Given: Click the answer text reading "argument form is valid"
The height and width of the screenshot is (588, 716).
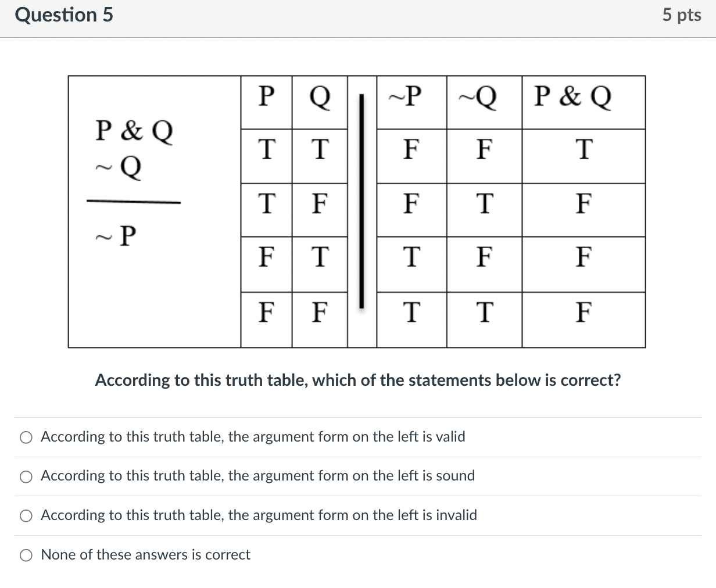Looking at the screenshot, I should point(253,438).
